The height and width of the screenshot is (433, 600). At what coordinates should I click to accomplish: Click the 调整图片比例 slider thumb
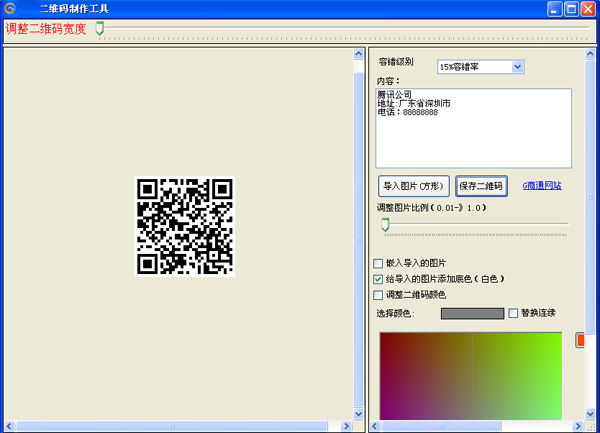coord(385,225)
